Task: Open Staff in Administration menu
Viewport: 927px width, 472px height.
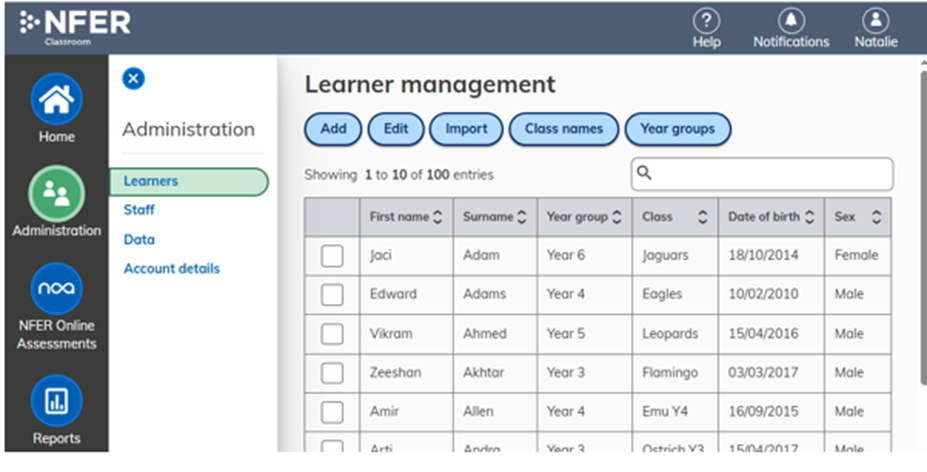Action: point(139,210)
